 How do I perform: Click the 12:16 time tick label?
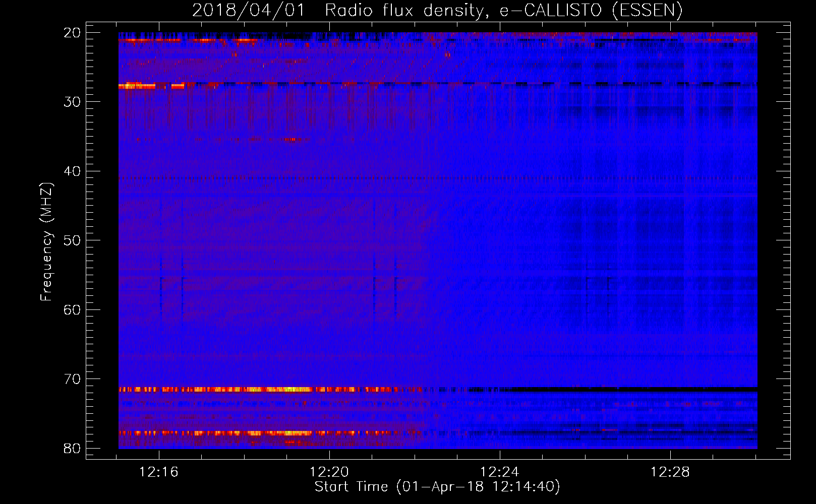pos(159,472)
